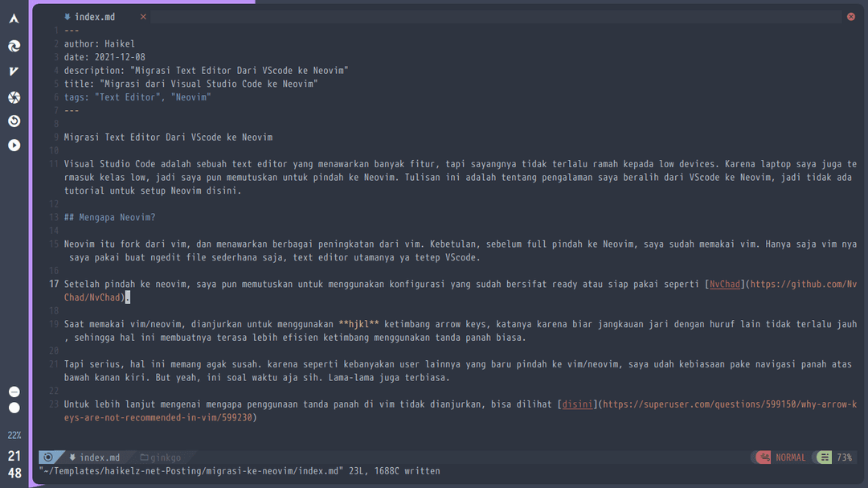
Task: Click the folder icon beside ginkgo in the statusline
Action: 145,457
